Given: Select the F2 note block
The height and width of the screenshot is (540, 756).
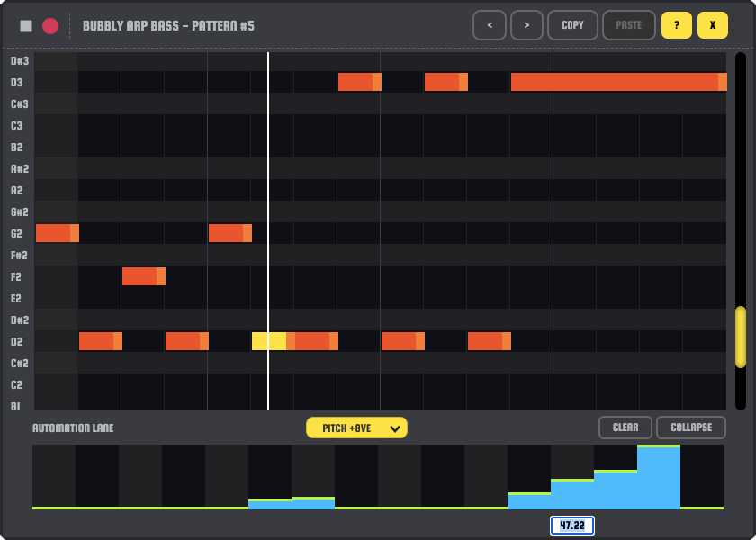Looking at the screenshot, I should pyautogui.click(x=143, y=276).
